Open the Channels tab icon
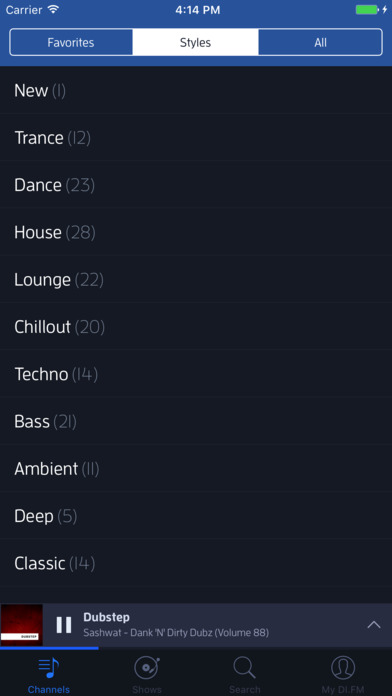392x696 pixels. pos(48,668)
